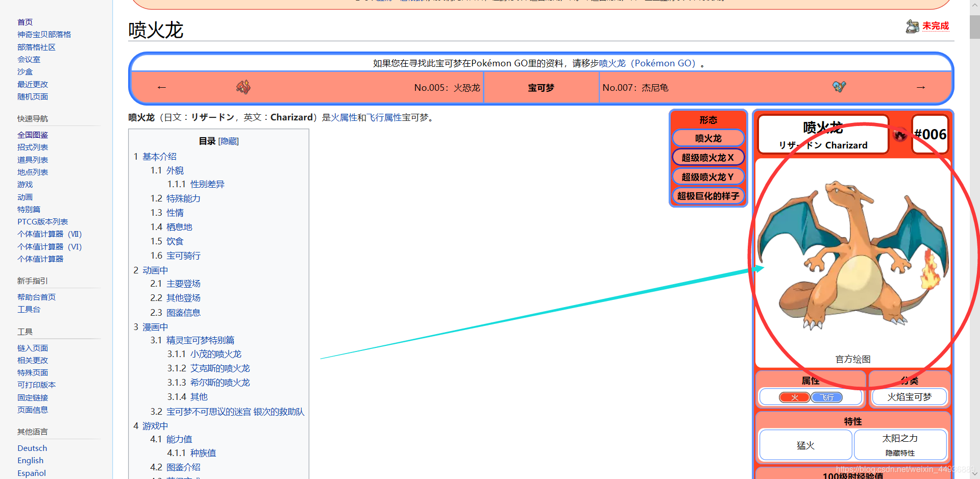The width and height of the screenshot is (980, 479).
Task: Open the 猛火 ability link
Action: tap(805, 445)
